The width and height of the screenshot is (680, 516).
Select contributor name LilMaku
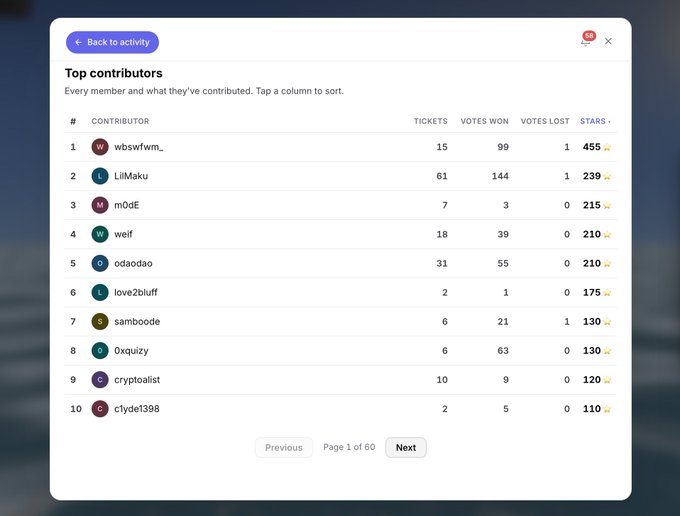tap(131, 176)
